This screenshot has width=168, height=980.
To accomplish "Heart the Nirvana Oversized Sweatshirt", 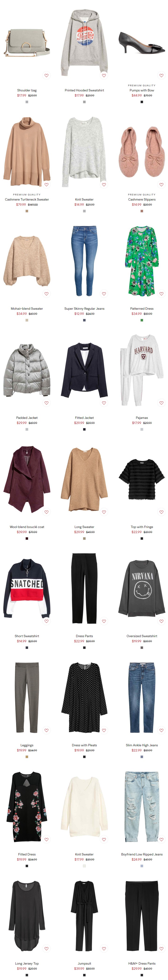I will coord(161,621).
